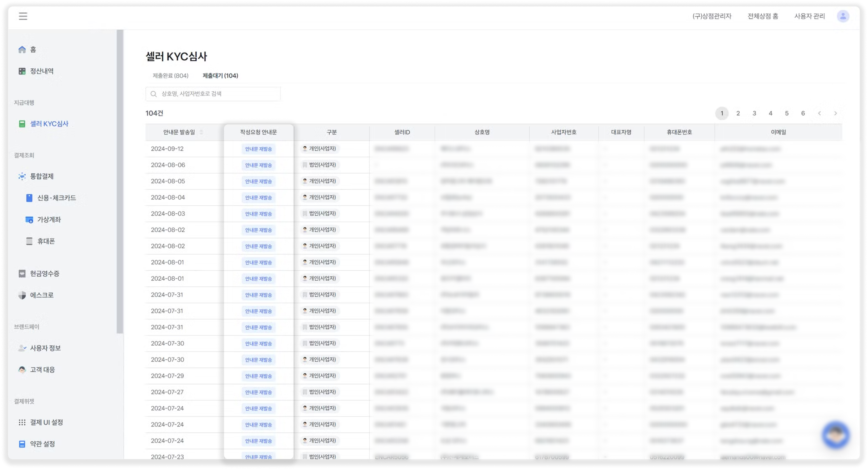Click the 현금영수증 receipt icon
The image size is (868, 469).
[22, 274]
